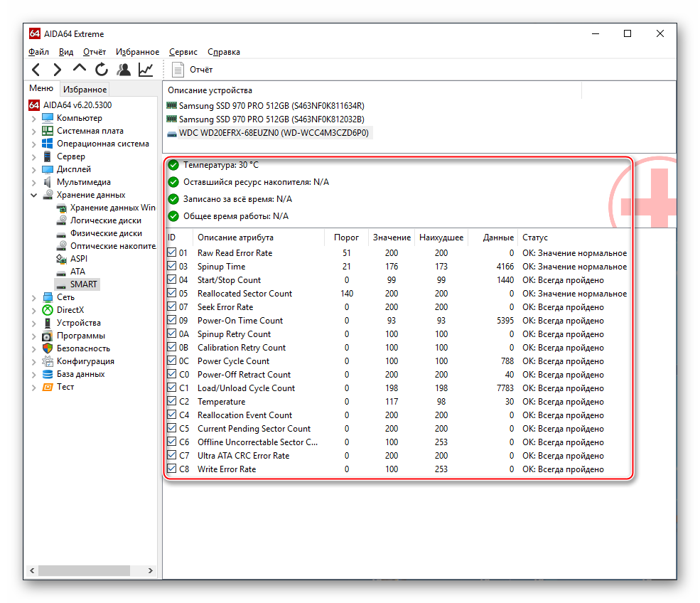Click the Up level arrow icon
This screenshot has height=603, width=700.
point(80,69)
